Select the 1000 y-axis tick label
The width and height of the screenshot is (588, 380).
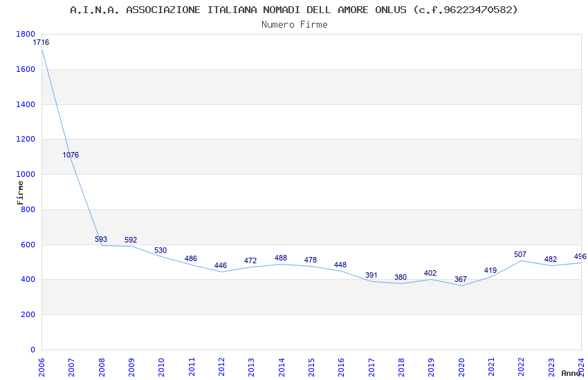click(25, 175)
